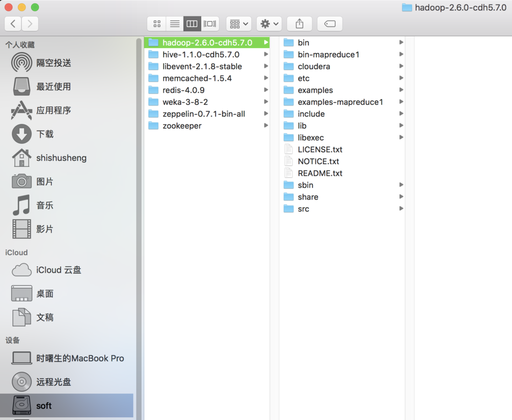Expand arrow next to share folder
512x420 pixels.
tap(401, 196)
